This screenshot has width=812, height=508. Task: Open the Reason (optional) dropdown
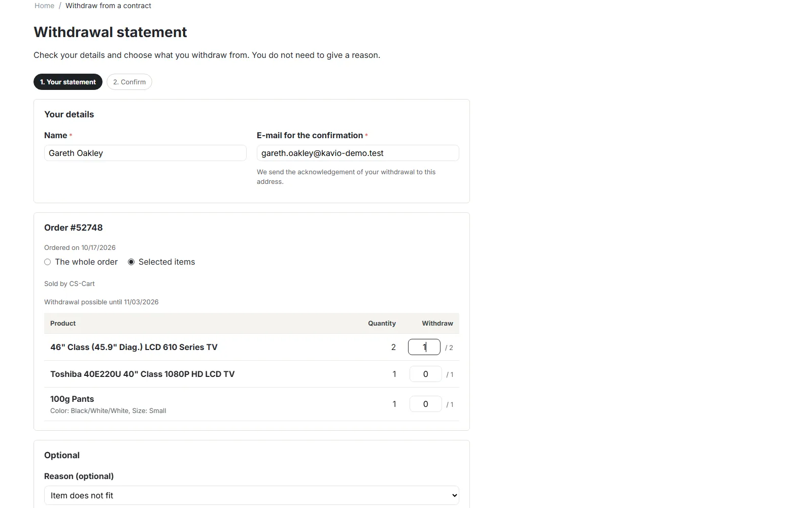pos(252,495)
